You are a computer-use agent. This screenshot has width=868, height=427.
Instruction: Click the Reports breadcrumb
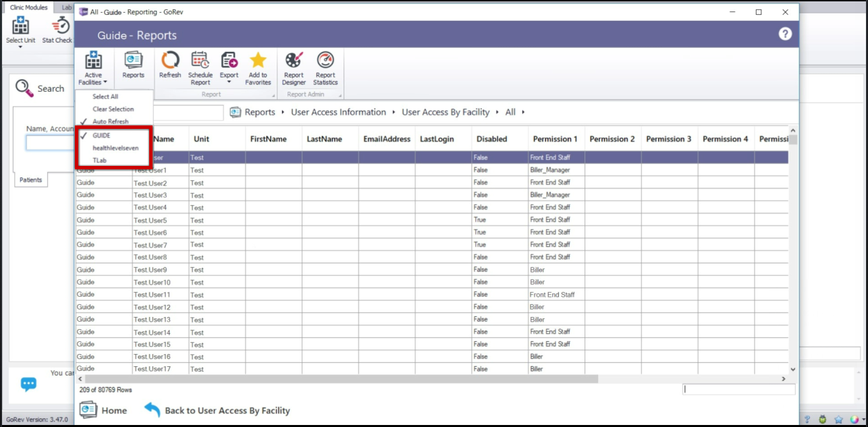point(260,112)
